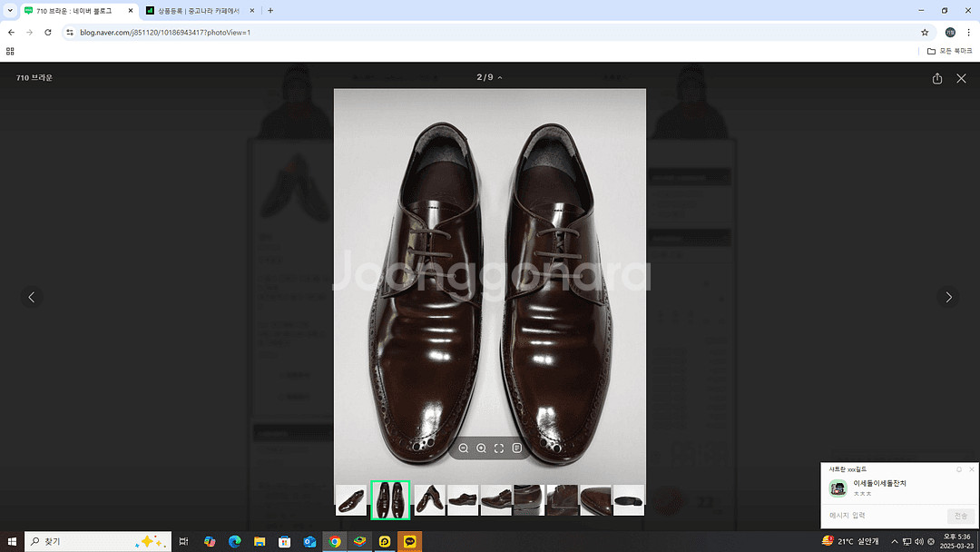Close the photo viewer overlay
This screenshot has width=980, height=552.
[x=961, y=78]
